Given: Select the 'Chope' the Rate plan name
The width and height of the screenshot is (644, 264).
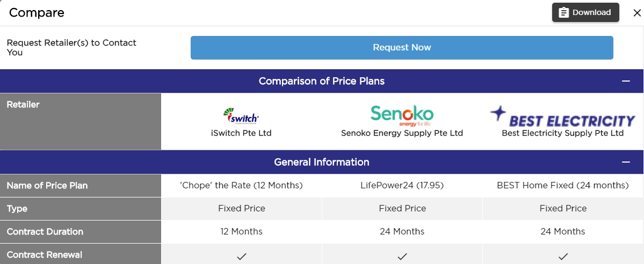Looking at the screenshot, I should 241,185.
